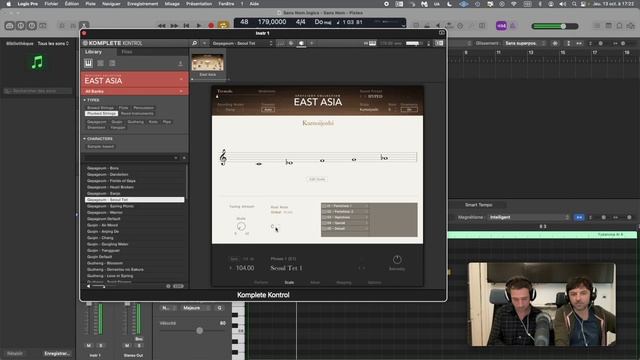Screen dimensions: 640x360
Task: Open the Fichier menu
Action: tap(51, 4)
